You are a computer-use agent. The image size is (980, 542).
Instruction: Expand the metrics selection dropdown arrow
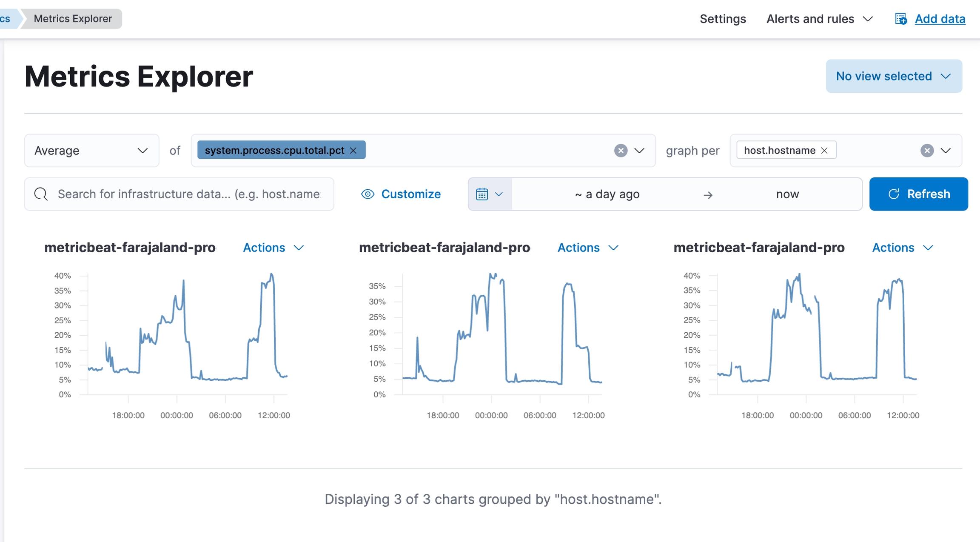click(x=639, y=151)
